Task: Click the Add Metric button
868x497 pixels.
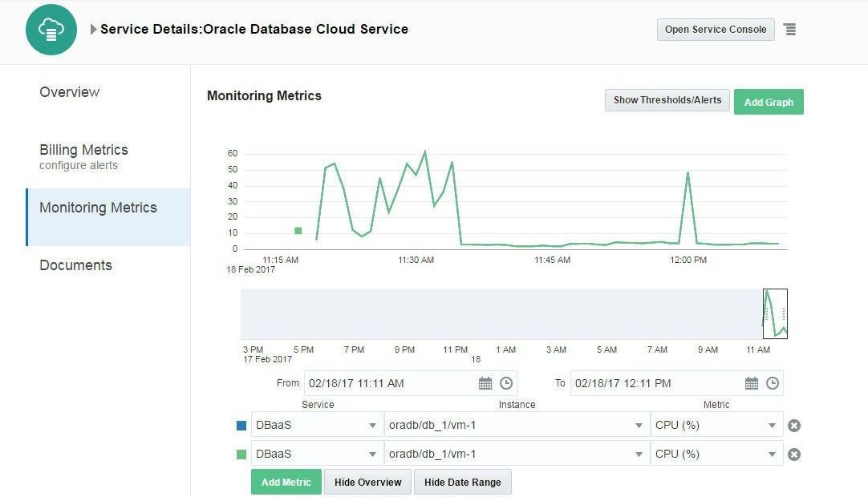Action: coord(286,482)
